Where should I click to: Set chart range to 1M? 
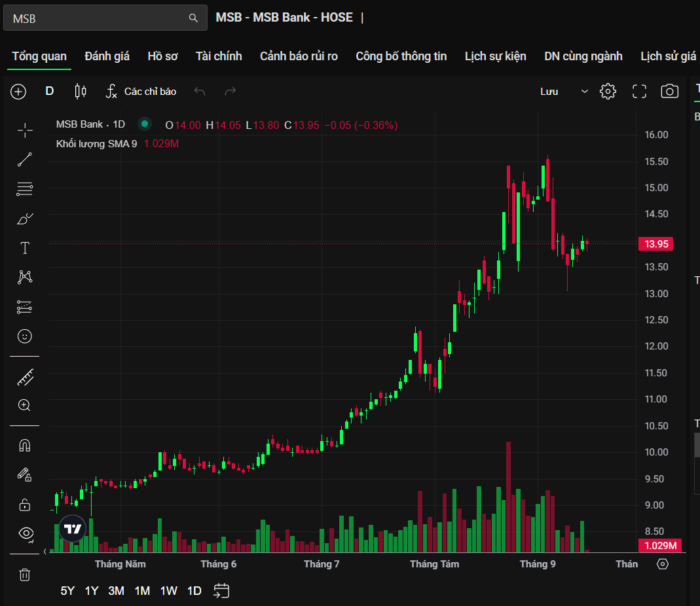[142, 591]
